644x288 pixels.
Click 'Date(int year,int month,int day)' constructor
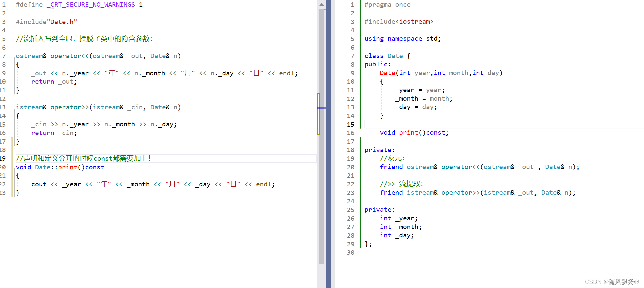441,73
